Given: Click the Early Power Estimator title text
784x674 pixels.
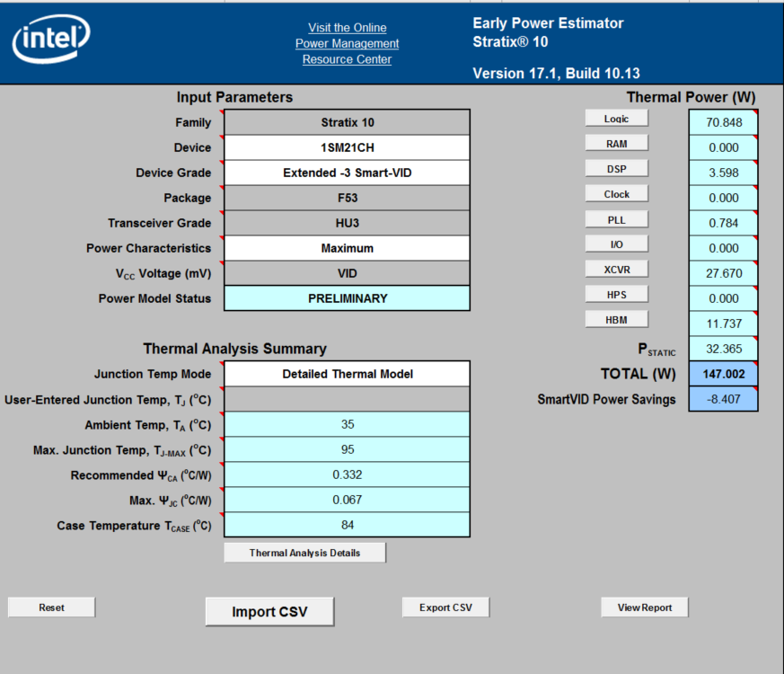Looking at the screenshot, I should click(x=548, y=23).
